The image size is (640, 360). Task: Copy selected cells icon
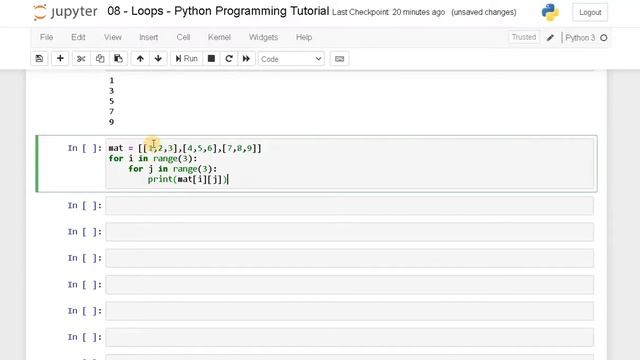100,59
